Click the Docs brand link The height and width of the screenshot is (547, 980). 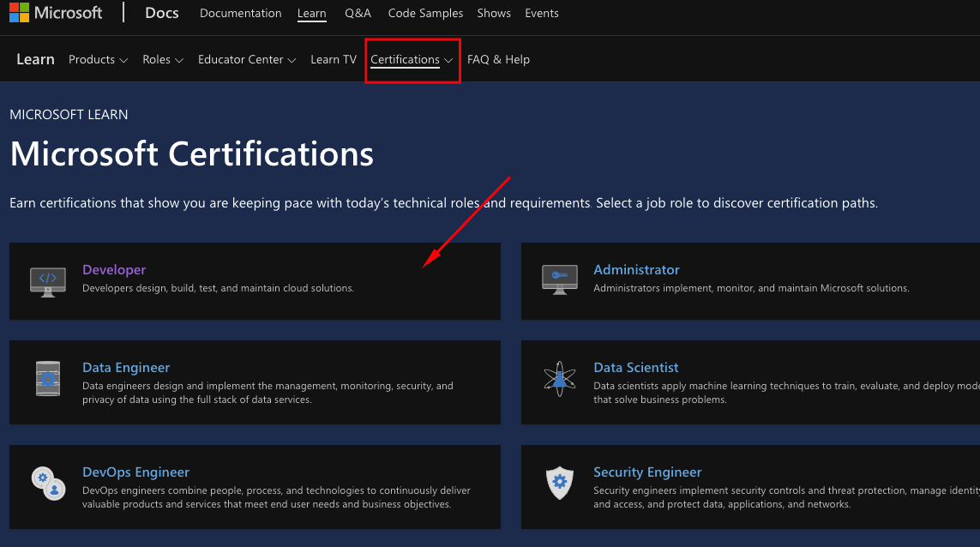click(x=162, y=13)
